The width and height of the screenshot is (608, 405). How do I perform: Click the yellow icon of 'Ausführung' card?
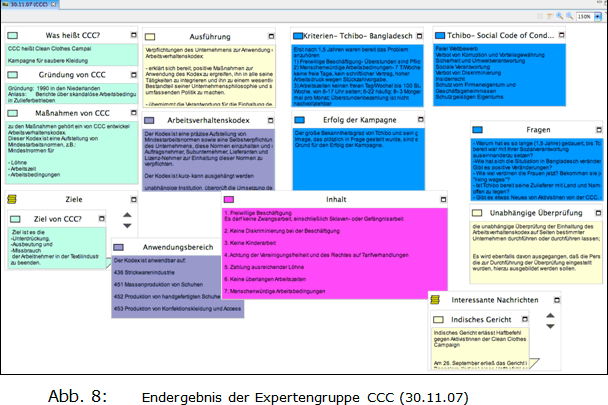150,37
